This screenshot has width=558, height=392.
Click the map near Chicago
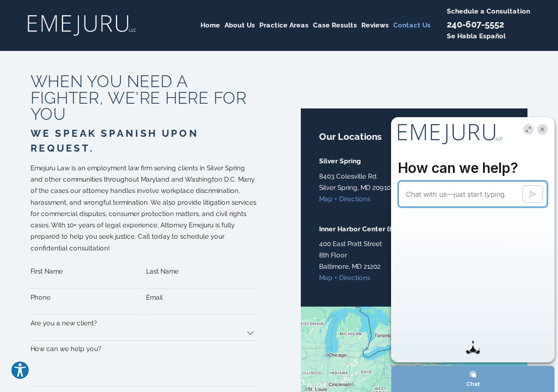coord(338,355)
